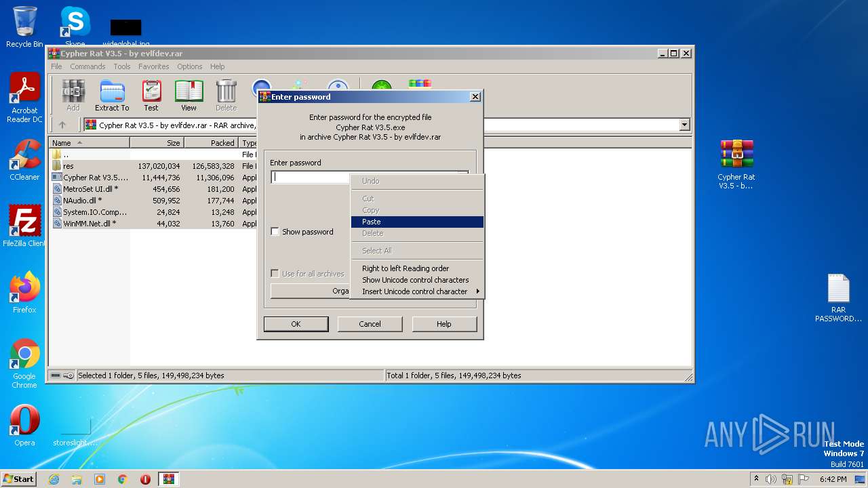Open Windows Explorer from the taskbar
Image resolution: width=868 pixels, height=488 pixels.
coord(77,479)
